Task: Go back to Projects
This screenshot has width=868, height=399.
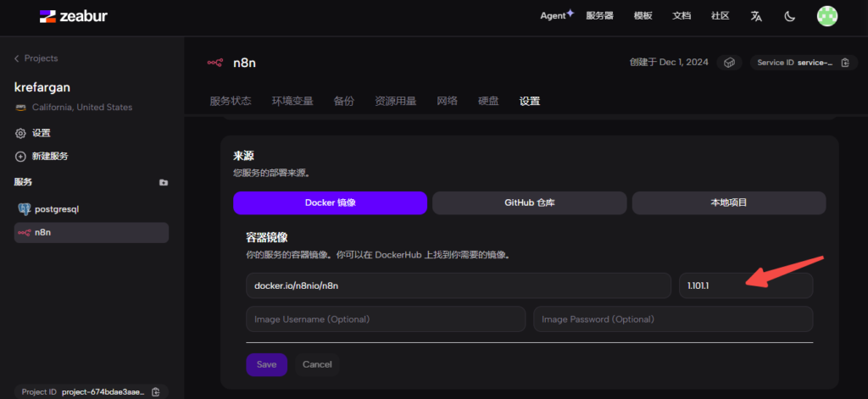Action: coord(36,58)
